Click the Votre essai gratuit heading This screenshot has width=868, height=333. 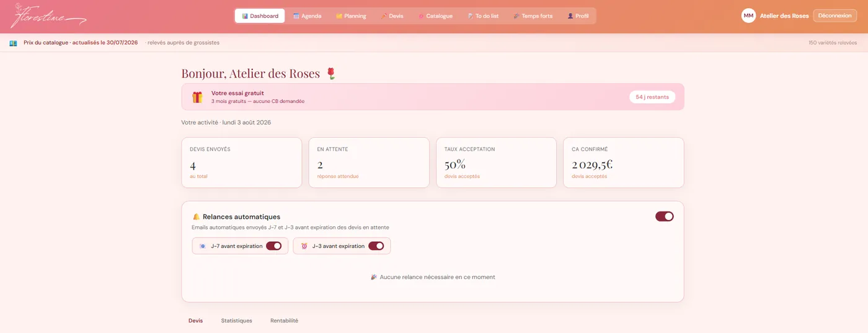(x=237, y=93)
